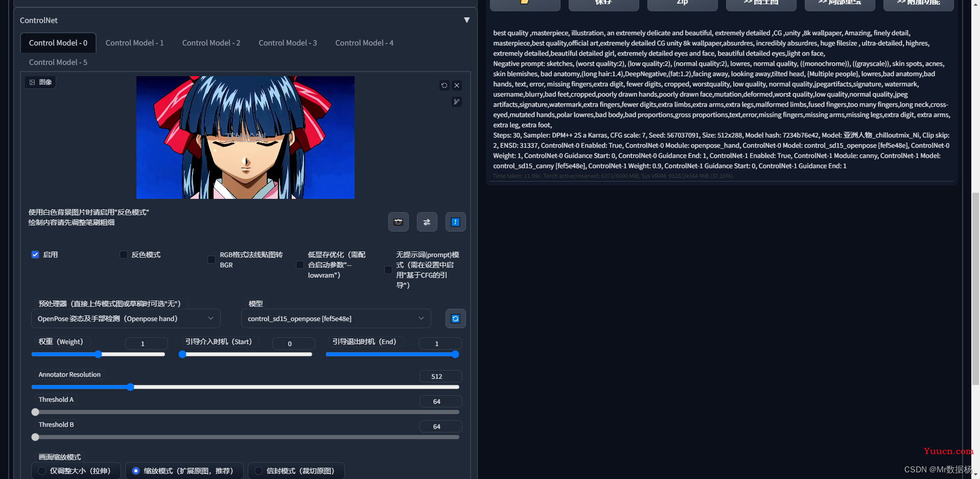Image resolution: width=980 pixels, height=479 pixels.
Task: Click the camera webcam button
Action: click(398, 222)
